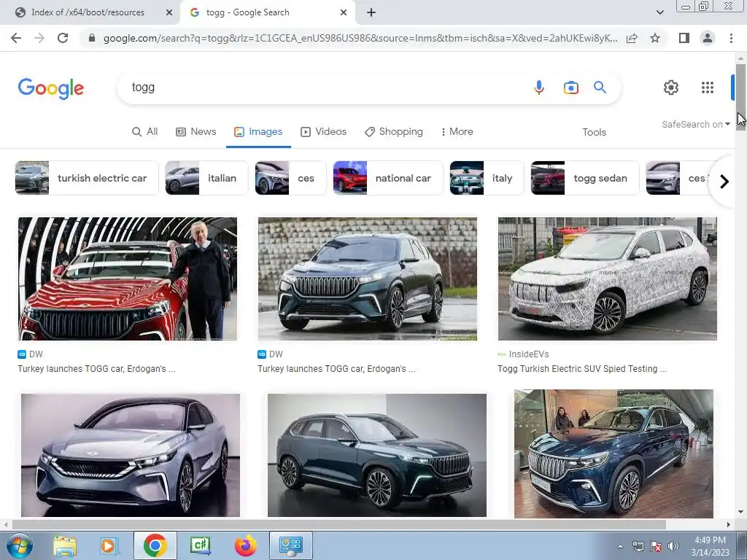This screenshot has height=560, width=747.
Task: Switch to the Videos tab
Action: click(x=323, y=132)
